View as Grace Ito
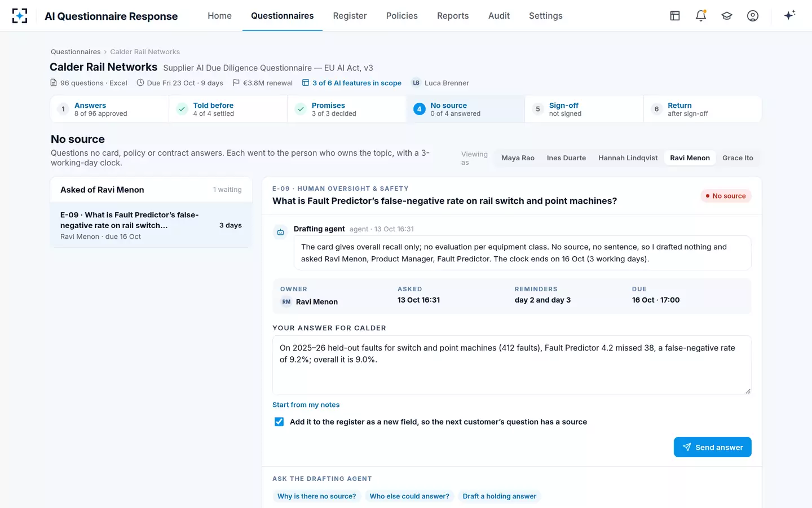The width and height of the screenshot is (812, 508). click(738, 158)
